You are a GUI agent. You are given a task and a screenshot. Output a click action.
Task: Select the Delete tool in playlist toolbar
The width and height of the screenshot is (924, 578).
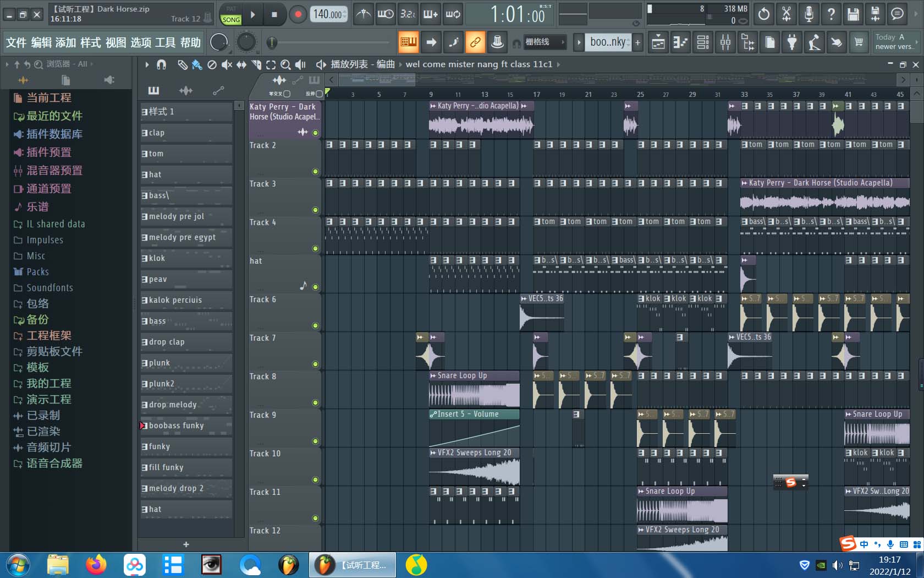tap(212, 65)
